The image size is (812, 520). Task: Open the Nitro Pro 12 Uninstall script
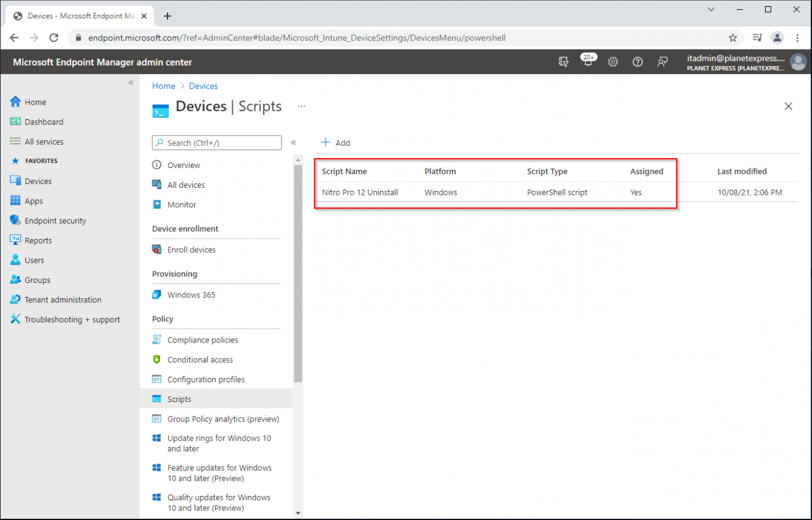(x=360, y=192)
